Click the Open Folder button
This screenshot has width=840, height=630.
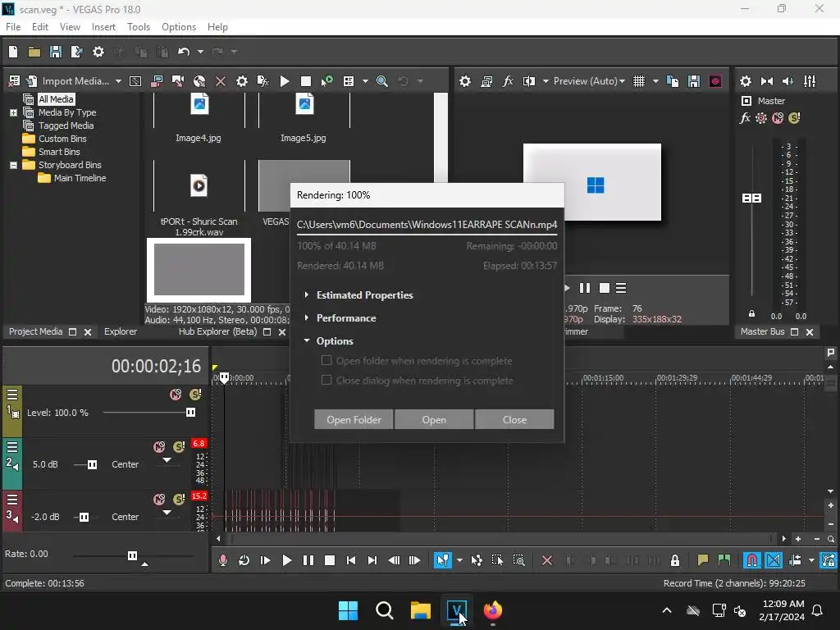click(354, 419)
